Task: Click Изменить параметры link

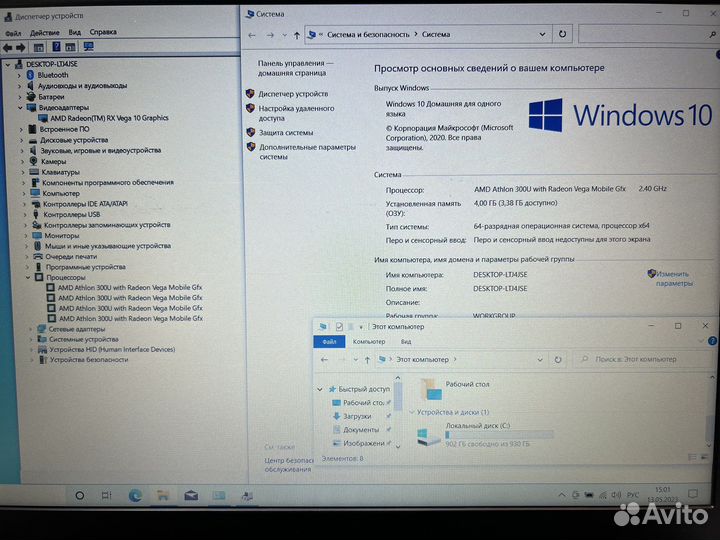Action: pyautogui.click(x=674, y=279)
